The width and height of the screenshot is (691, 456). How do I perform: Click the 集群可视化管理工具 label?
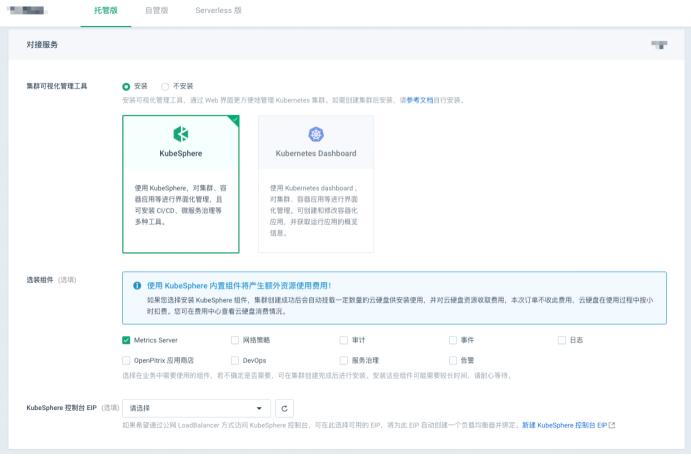click(x=57, y=86)
